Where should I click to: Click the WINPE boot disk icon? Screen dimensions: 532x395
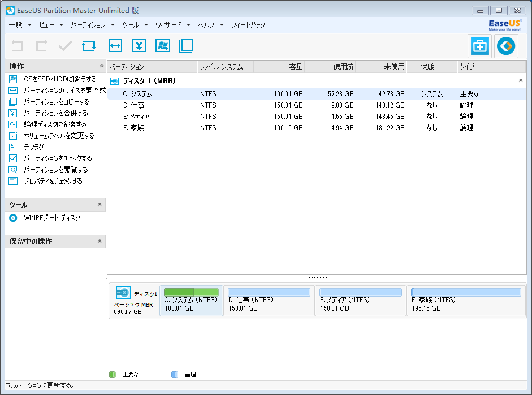pos(13,218)
